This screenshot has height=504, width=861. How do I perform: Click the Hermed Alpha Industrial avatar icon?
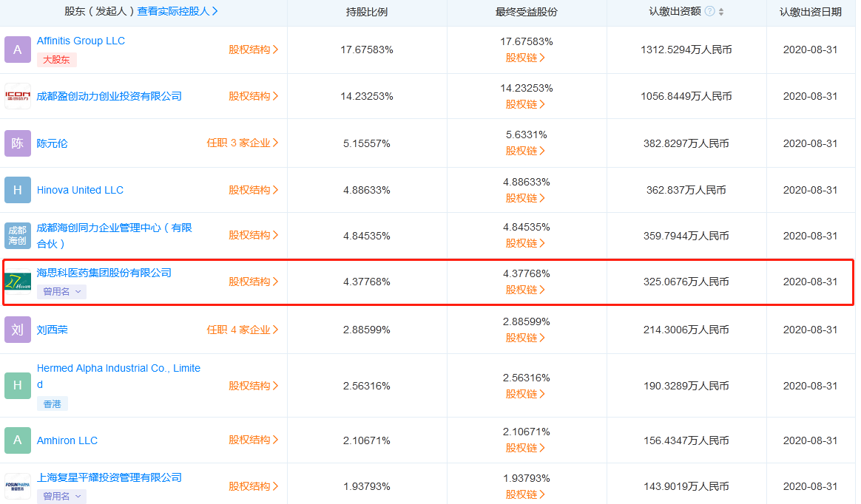pyautogui.click(x=18, y=386)
